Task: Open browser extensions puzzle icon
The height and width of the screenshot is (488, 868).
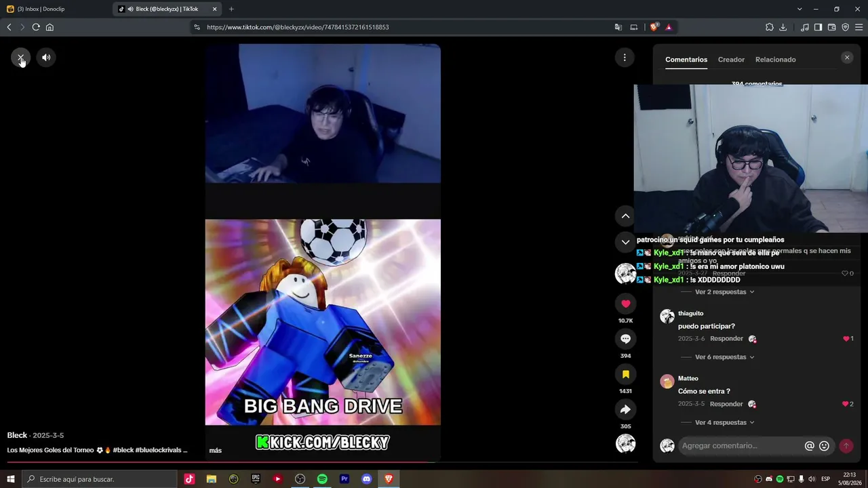Action: coord(770,27)
